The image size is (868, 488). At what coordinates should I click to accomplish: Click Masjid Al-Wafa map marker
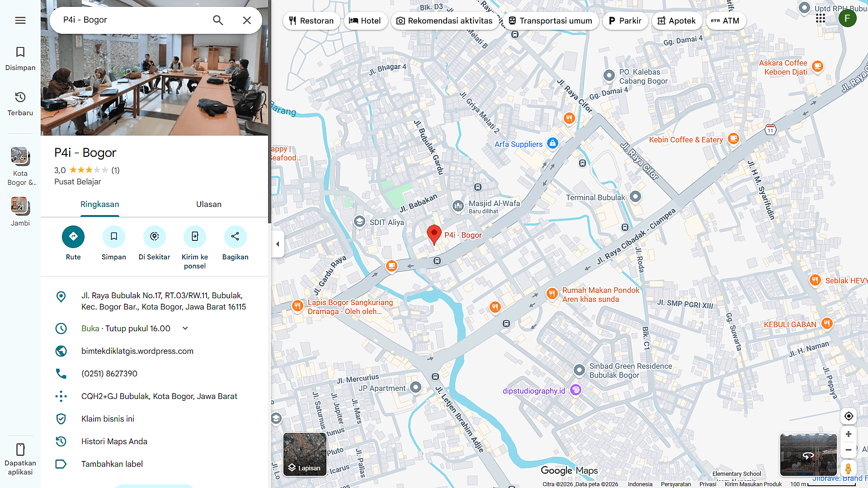tap(458, 206)
